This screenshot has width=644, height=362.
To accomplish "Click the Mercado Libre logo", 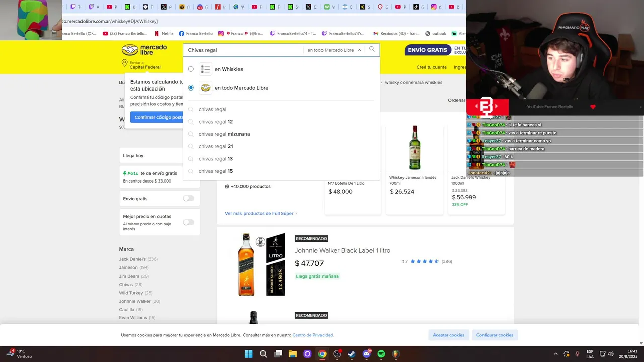I will (144, 50).
